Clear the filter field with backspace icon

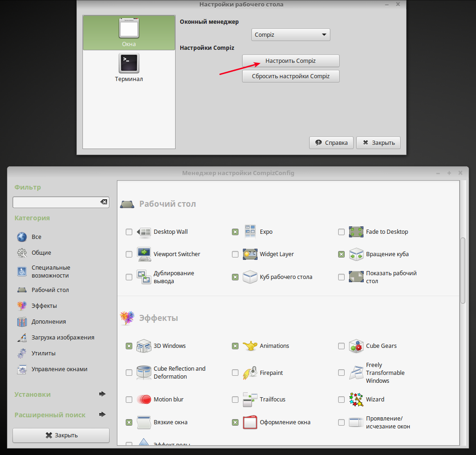point(104,202)
